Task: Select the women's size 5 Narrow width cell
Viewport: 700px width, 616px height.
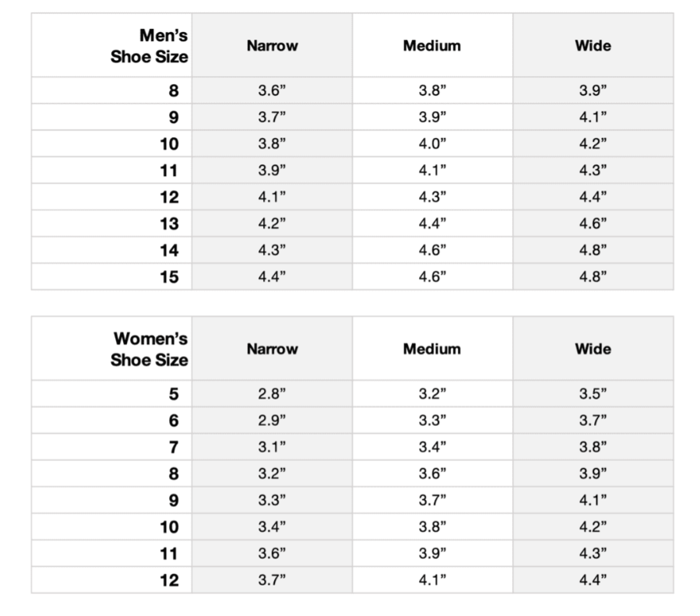Action: (272, 394)
